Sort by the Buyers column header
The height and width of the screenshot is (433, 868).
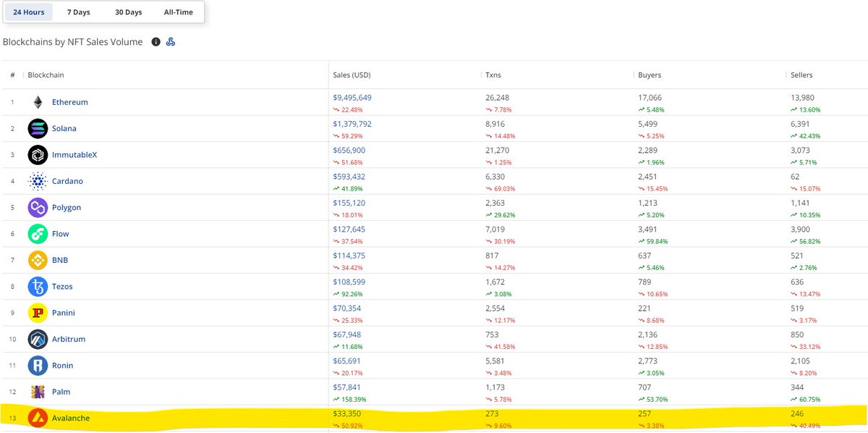pos(650,75)
